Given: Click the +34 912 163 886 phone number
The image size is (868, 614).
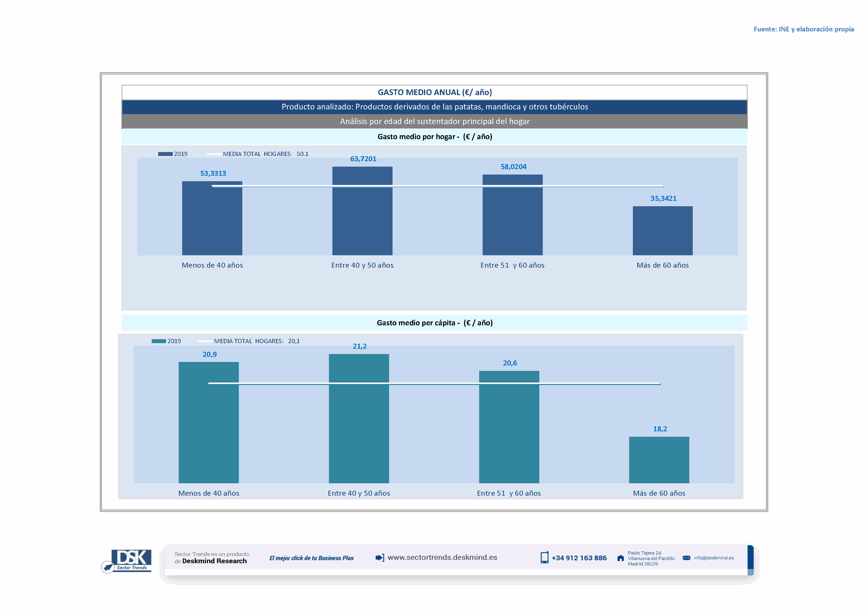Looking at the screenshot, I should [579, 558].
